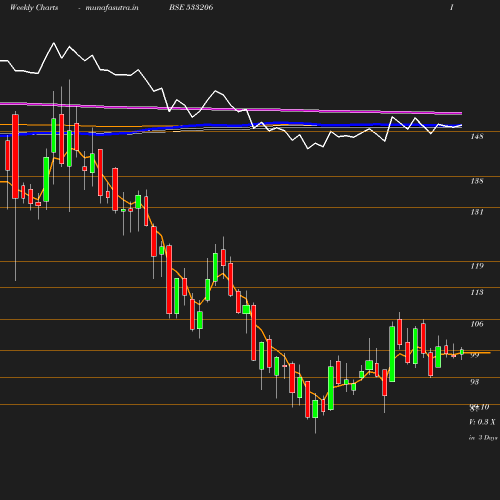Click the 'BSE 533206' symbol text
This screenshot has height=500, width=500.
click(191, 7)
